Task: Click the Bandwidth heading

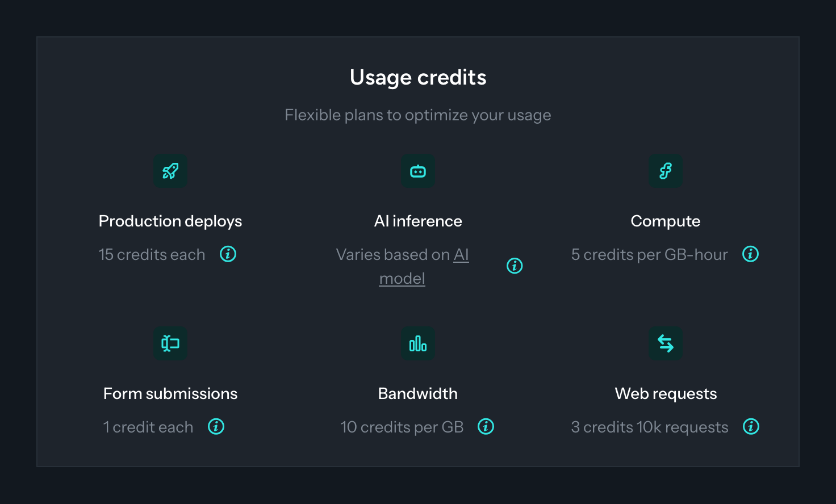Action: point(418,394)
